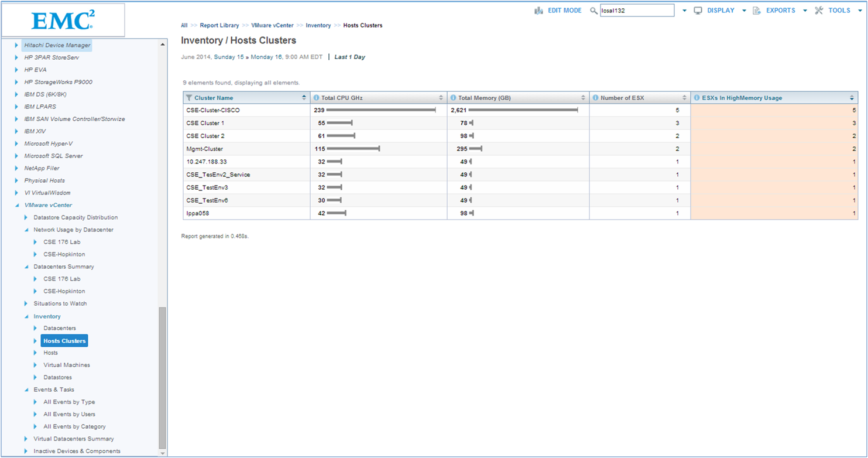Open the Exports dropdown arrow

point(805,11)
